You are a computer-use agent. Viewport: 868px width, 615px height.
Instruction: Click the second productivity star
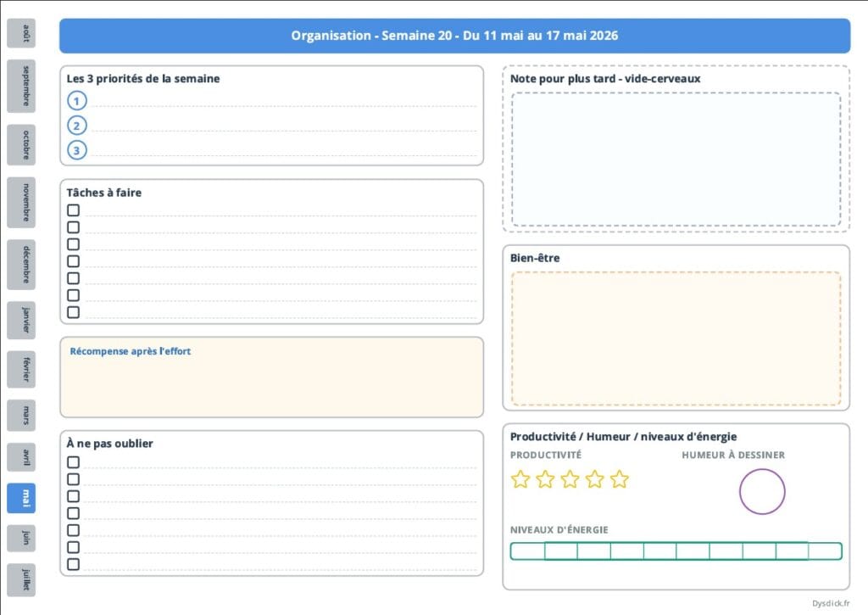pyautogui.click(x=545, y=479)
